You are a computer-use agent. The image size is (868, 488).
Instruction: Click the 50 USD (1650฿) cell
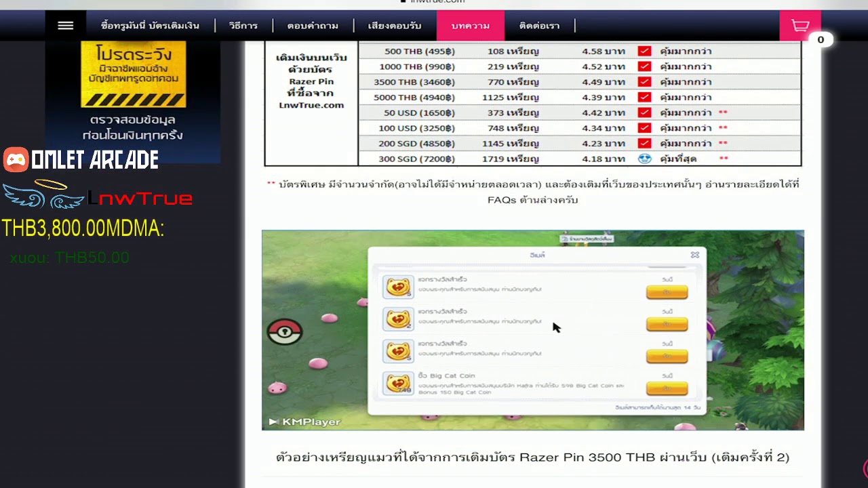(x=419, y=113)
